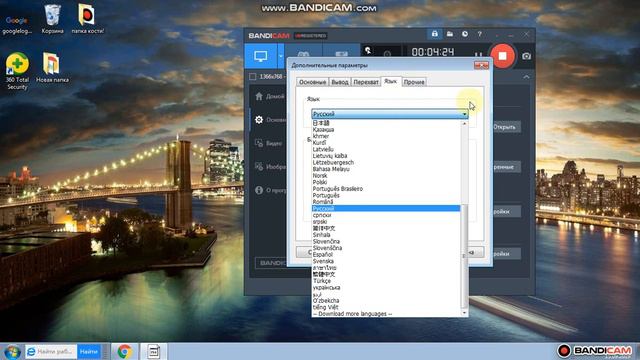Open the Video section in sidebar
This screenshot has width=640, height=360.
click(259, 143)
